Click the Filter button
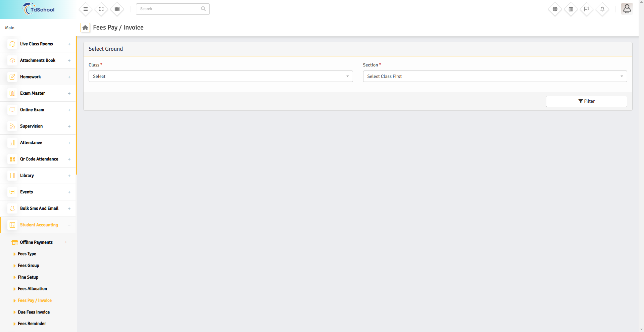The image size is (644, 332). (586, 101)
